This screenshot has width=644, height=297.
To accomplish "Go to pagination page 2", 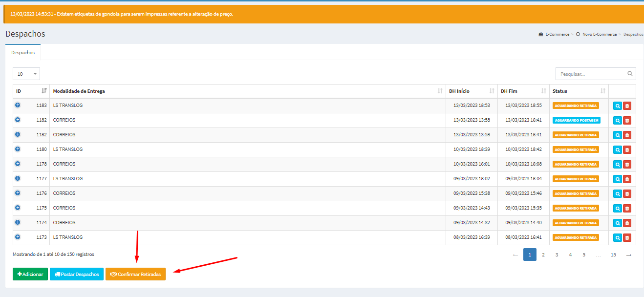I will tap(543, 255).
